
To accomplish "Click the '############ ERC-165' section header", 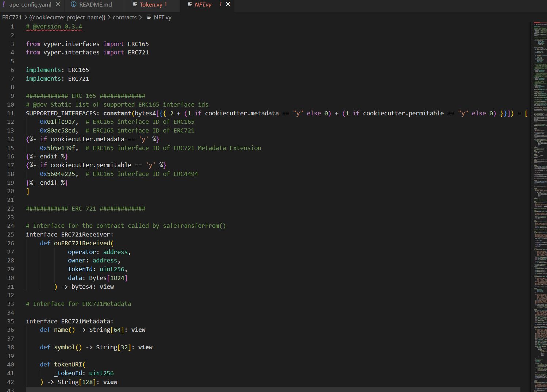I will pos(85,96).
